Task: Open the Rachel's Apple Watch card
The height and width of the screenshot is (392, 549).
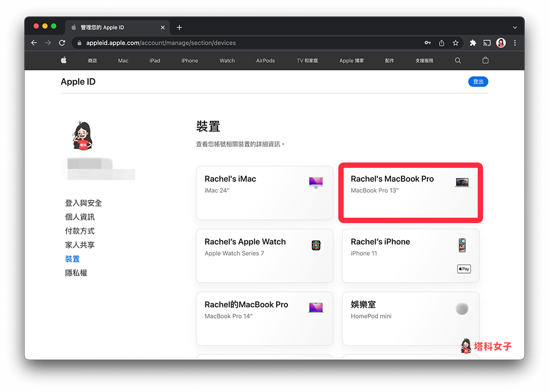Action: pos(264,256)
